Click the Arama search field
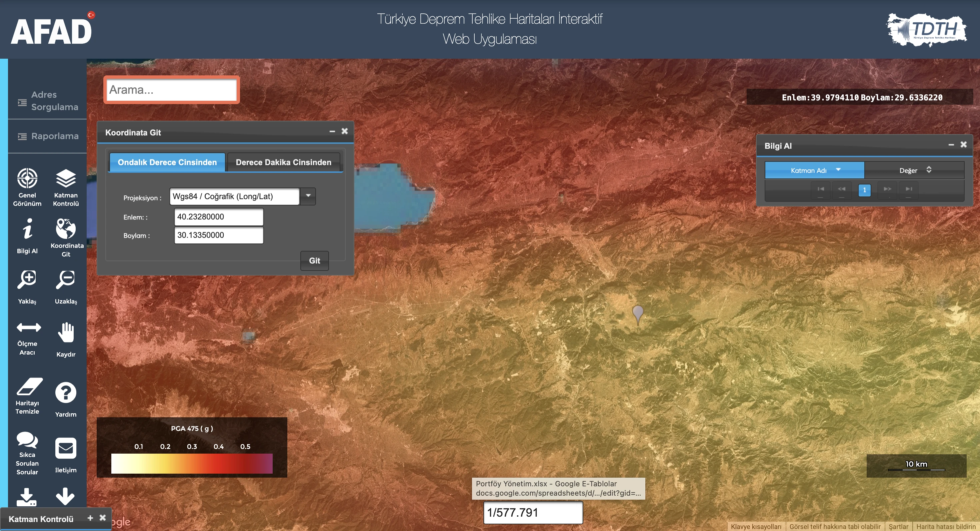Screen dimensions: 980x531 [172, 90]
